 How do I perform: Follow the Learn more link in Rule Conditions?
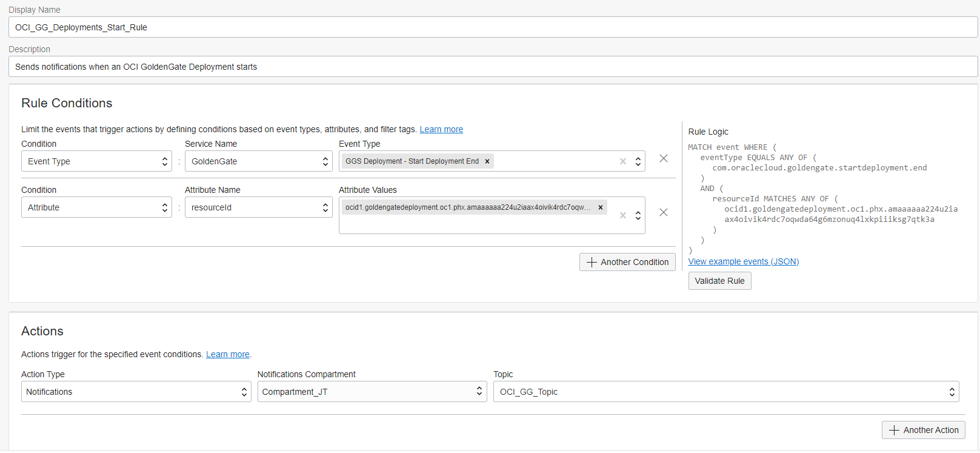441,129
